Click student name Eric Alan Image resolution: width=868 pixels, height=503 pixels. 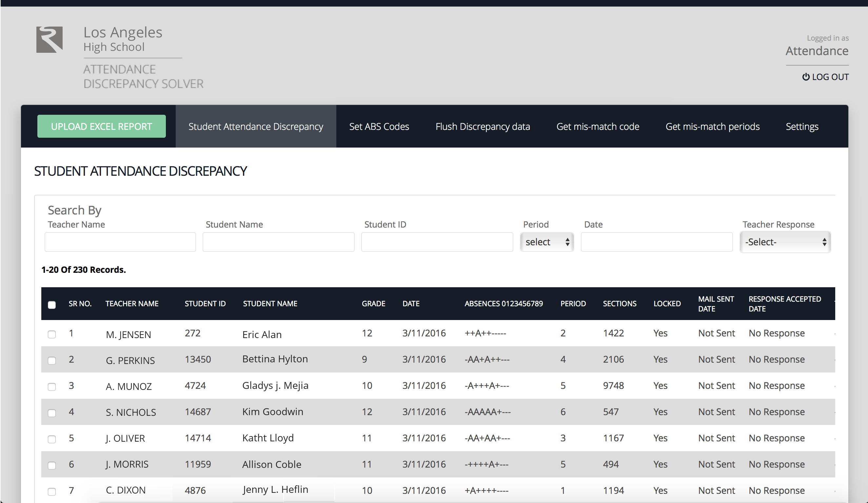pos(262,334)
